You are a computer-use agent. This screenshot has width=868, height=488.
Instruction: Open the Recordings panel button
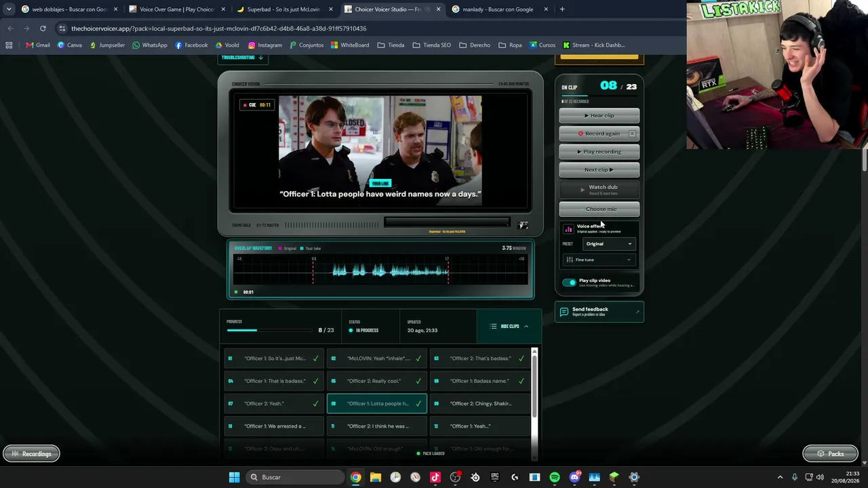pos(31,454)
